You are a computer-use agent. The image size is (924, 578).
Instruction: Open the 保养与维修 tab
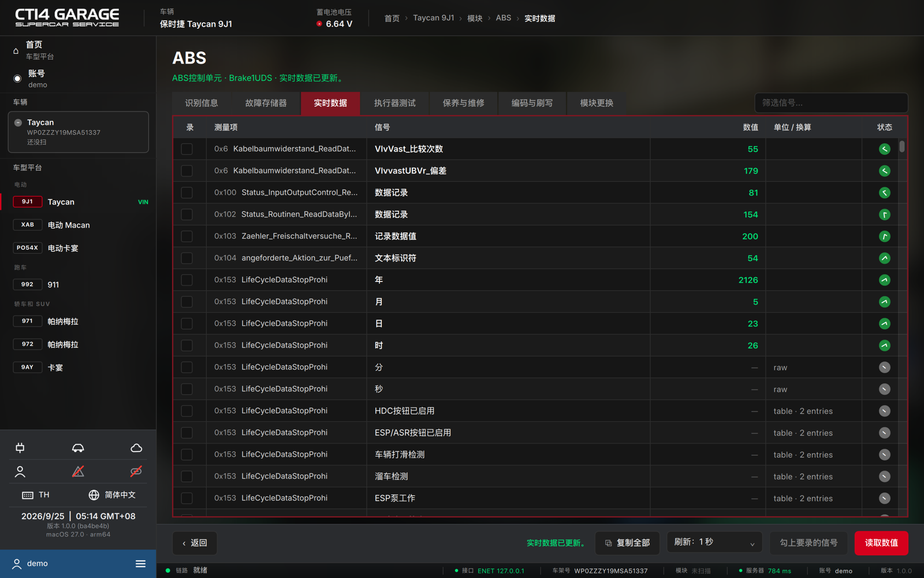point(464,103)
